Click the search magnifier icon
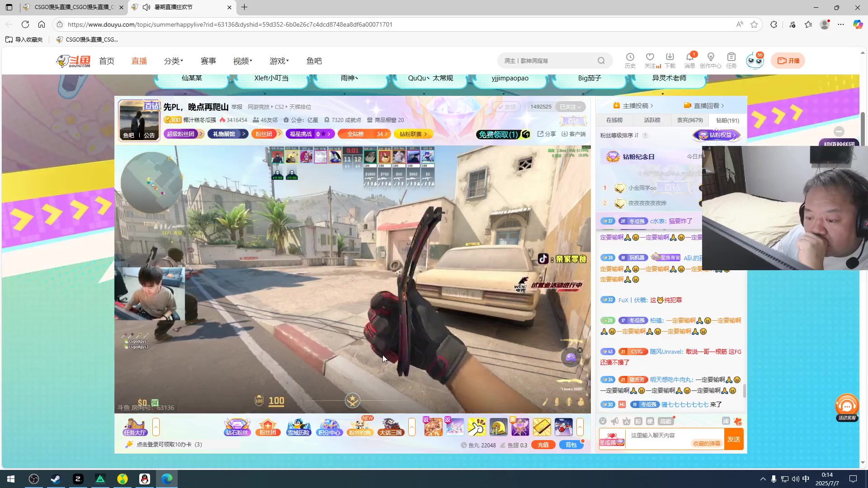868x488 pixels. [601, 61]
